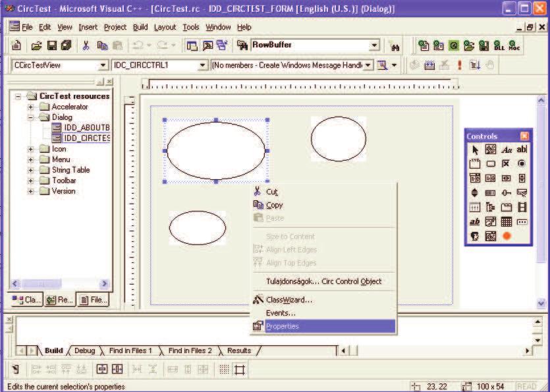
Task: Choose Tulajdonságok Circ Control Object entry
Action: (323, 281)
